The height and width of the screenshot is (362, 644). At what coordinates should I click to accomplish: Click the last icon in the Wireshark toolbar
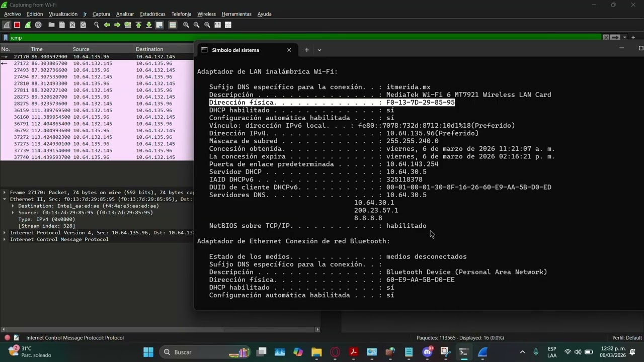pyautogui.click(x=228, y=25)
